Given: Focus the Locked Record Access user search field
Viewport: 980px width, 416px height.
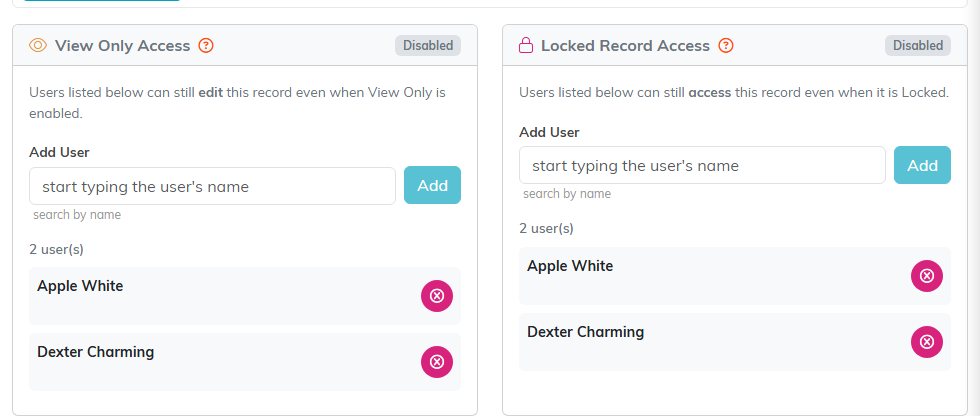Looking at the screenshot, I should 702,166.
